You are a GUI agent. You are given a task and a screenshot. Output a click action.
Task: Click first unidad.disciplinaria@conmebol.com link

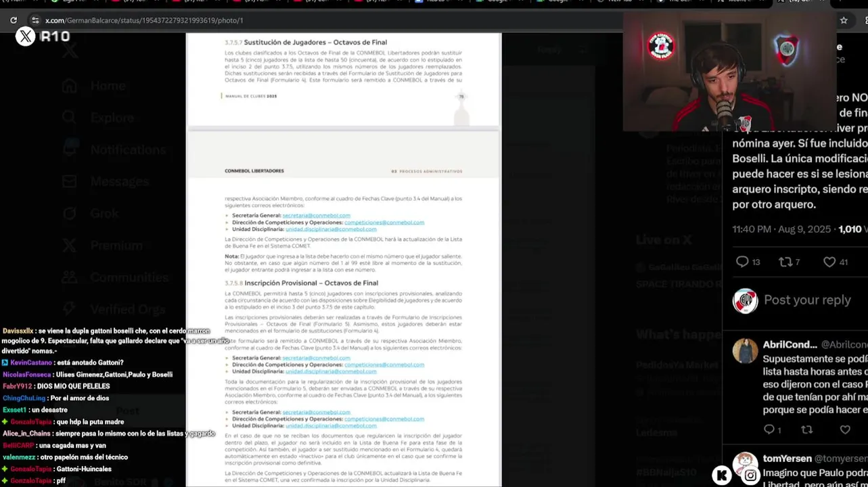(331, 229)
